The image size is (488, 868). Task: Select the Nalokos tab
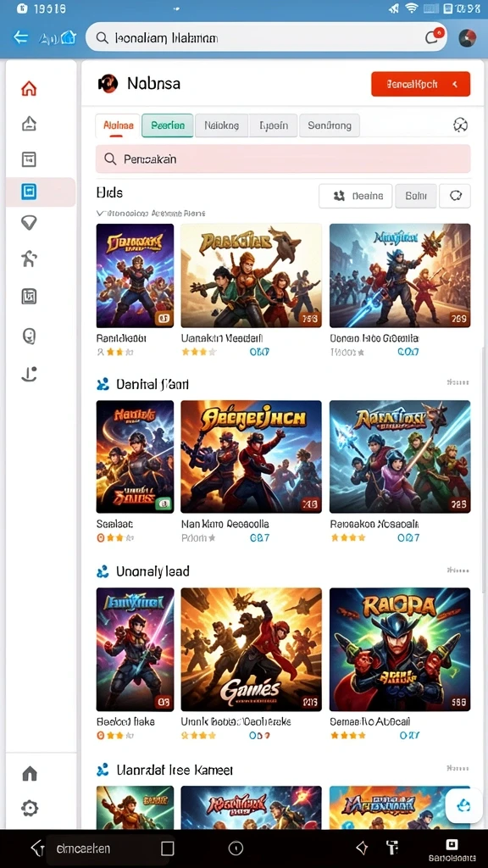coord(221,125)
